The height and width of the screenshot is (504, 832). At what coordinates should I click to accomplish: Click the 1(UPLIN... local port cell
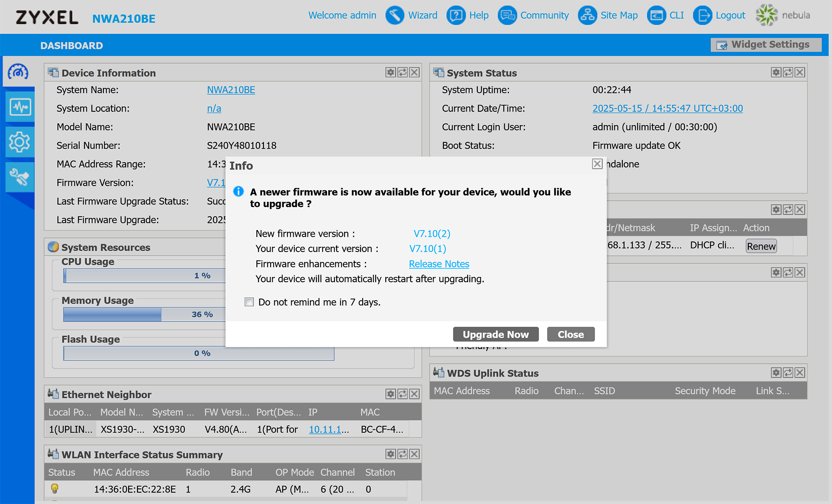pos(70,429)
